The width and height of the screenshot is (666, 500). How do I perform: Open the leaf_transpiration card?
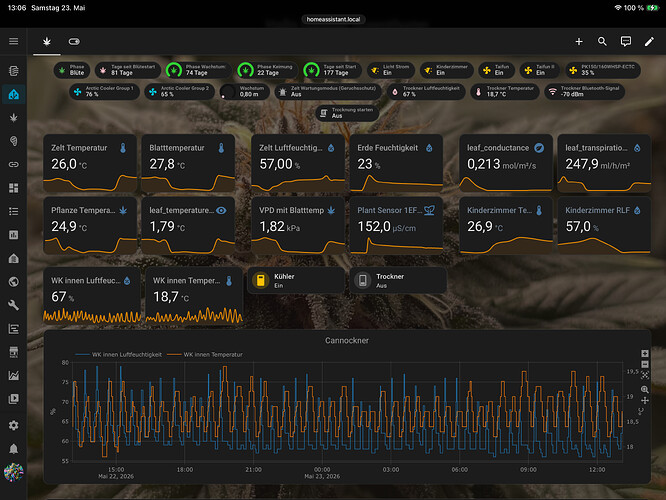click(x=604, y=163)
